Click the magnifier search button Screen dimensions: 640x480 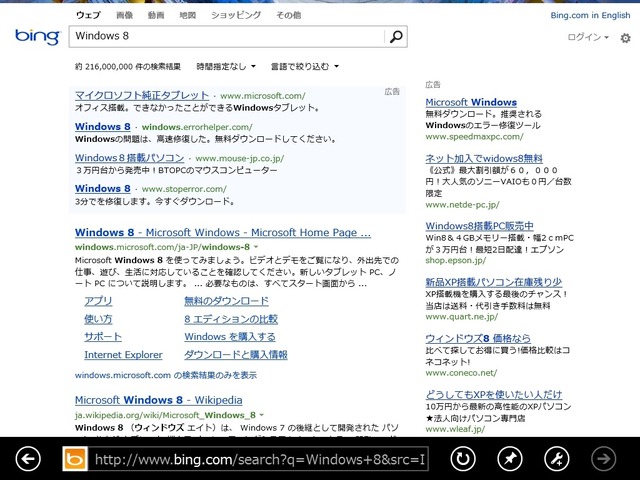[x=396, y=37]
